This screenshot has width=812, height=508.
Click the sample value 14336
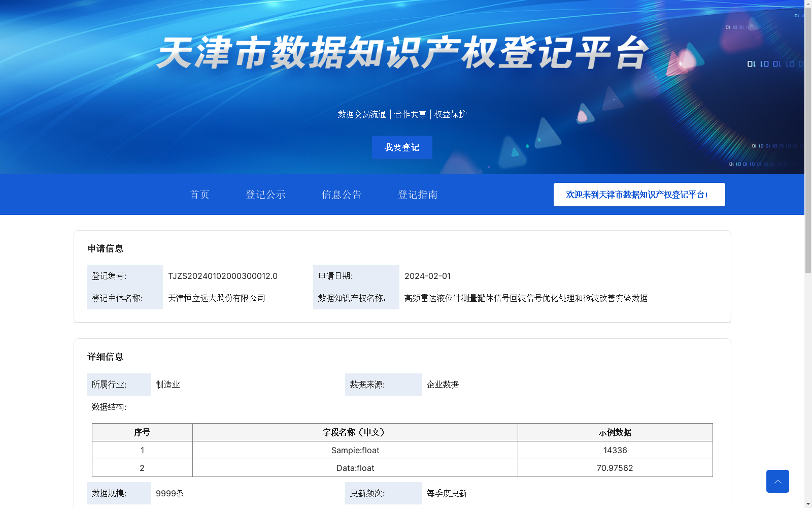615,450
